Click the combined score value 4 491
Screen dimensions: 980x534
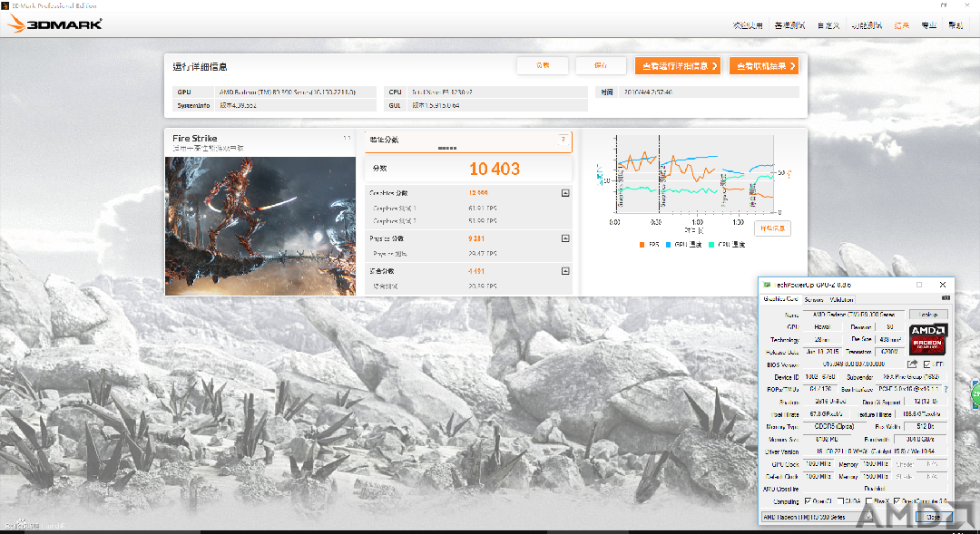[476, 271]
